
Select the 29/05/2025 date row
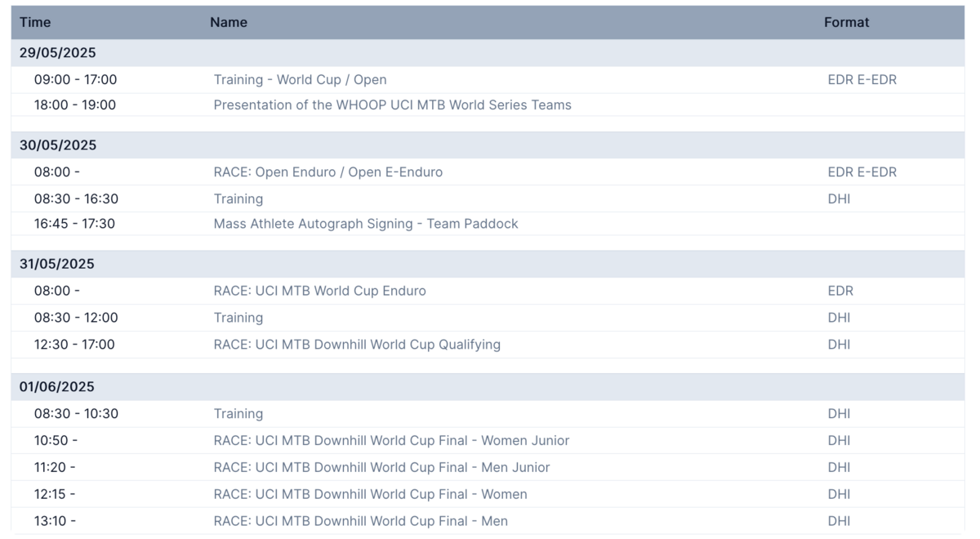point(58,53)
